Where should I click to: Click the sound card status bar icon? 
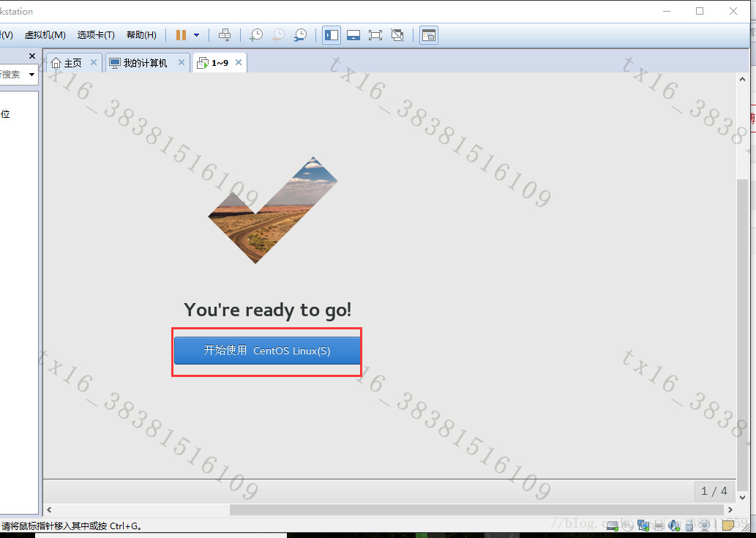674,526
